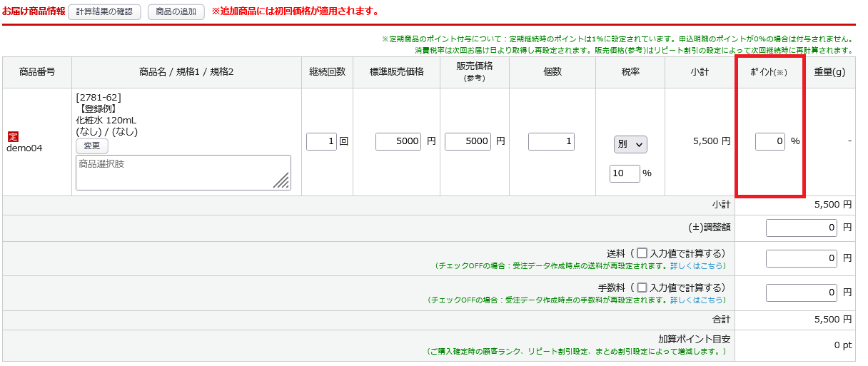
Task: Click the 商品名 / 規格1 / 規格2 header
Action: click(186, 72)
